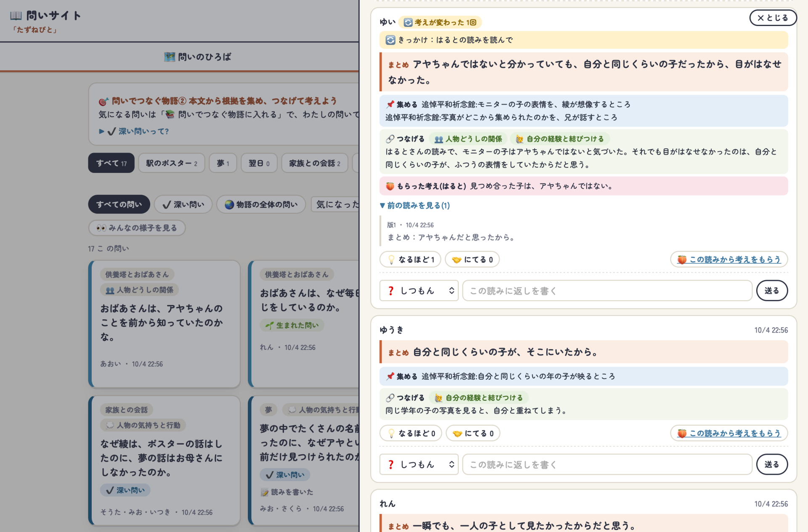Toggle なるほど 1 reaction on Yui's reading
The width and height of the screenshot is (808, 532).
click(x=410, y=259)
